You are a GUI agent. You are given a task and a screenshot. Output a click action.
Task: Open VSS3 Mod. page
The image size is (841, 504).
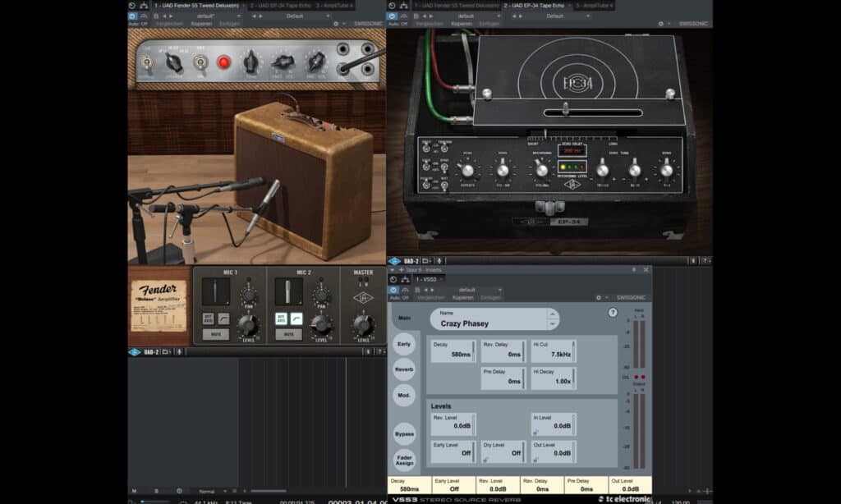tap(404, 395)
